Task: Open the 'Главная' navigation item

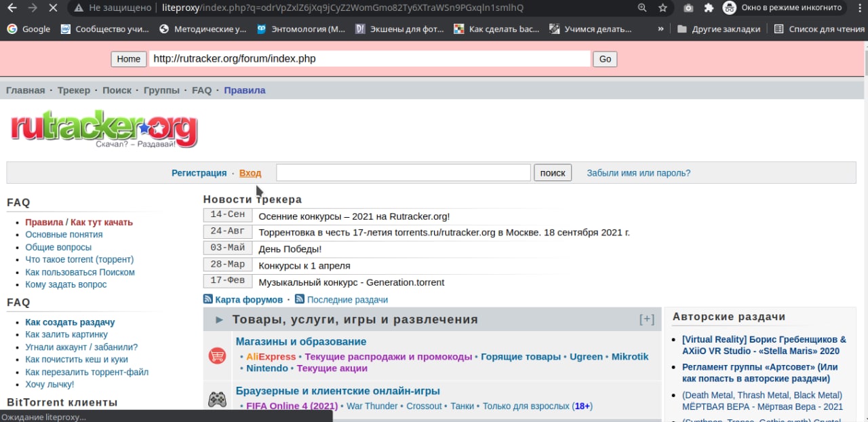Action: (26, 90)
